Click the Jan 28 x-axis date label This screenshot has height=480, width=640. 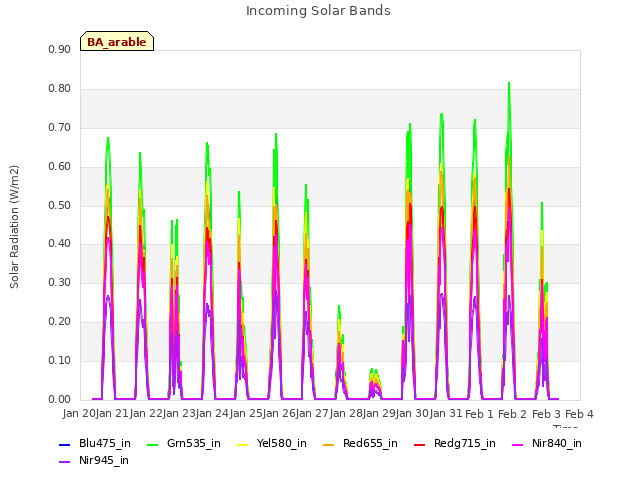click(x=346, y=414)
